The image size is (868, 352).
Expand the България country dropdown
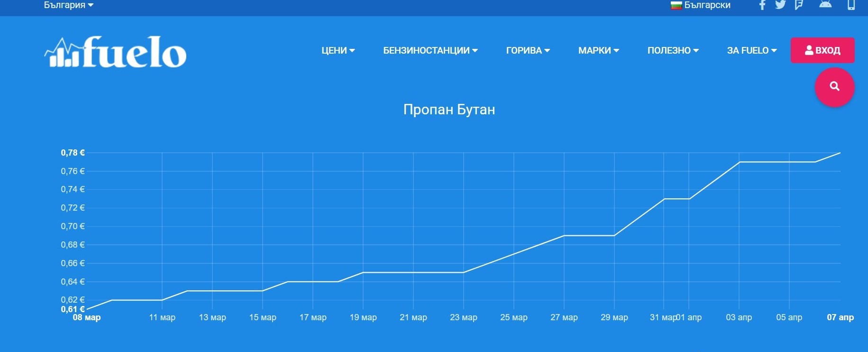(68, 5)
